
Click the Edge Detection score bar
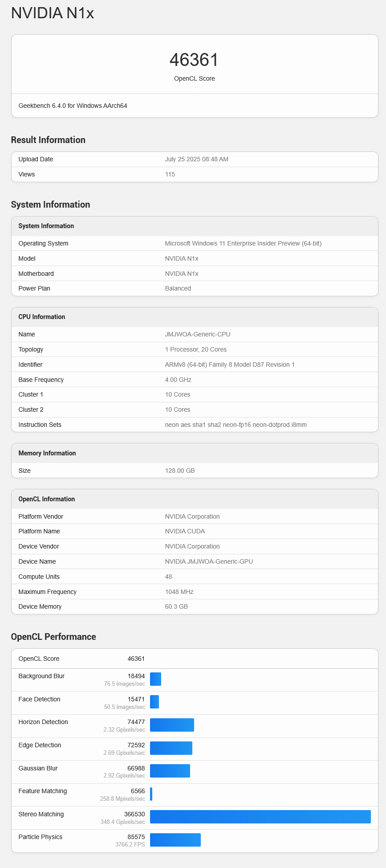click(171, 748)
